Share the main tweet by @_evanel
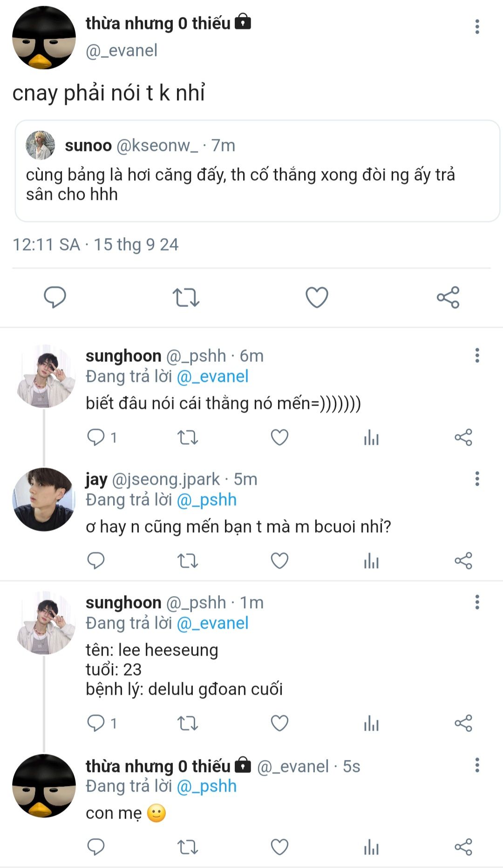Screen dimensions: 503x868 click(x=448, y=297)
